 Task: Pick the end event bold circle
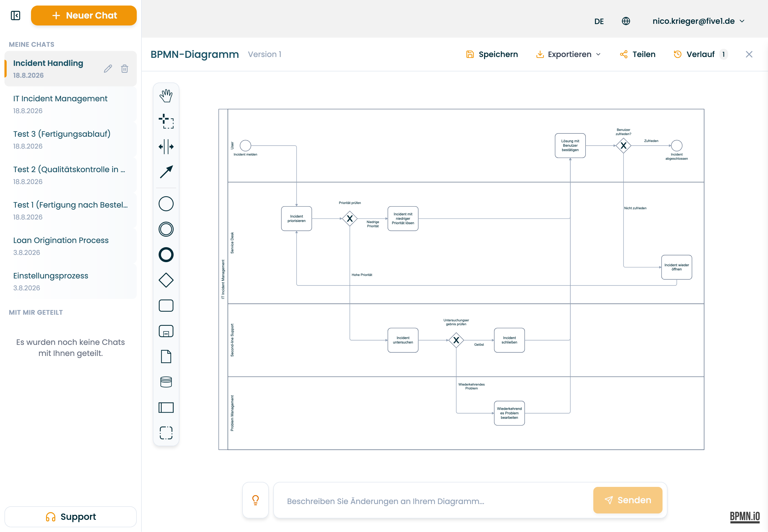point(166,255)
